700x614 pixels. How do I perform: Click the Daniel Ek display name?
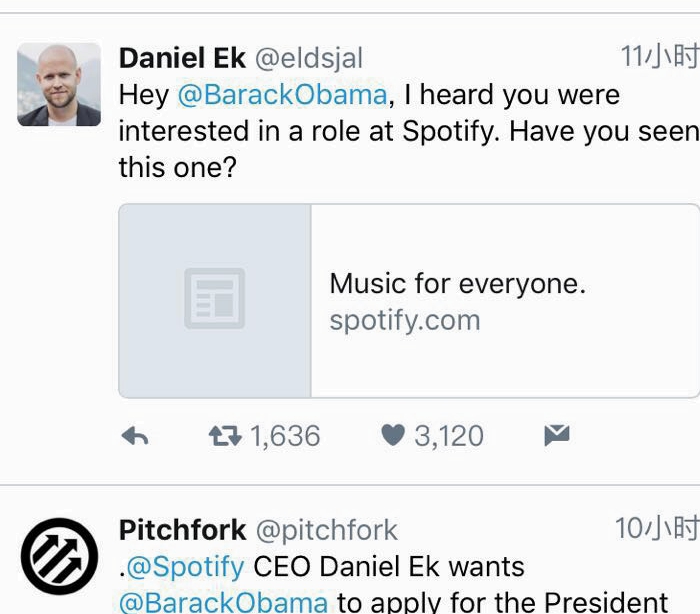pos(182,58)
